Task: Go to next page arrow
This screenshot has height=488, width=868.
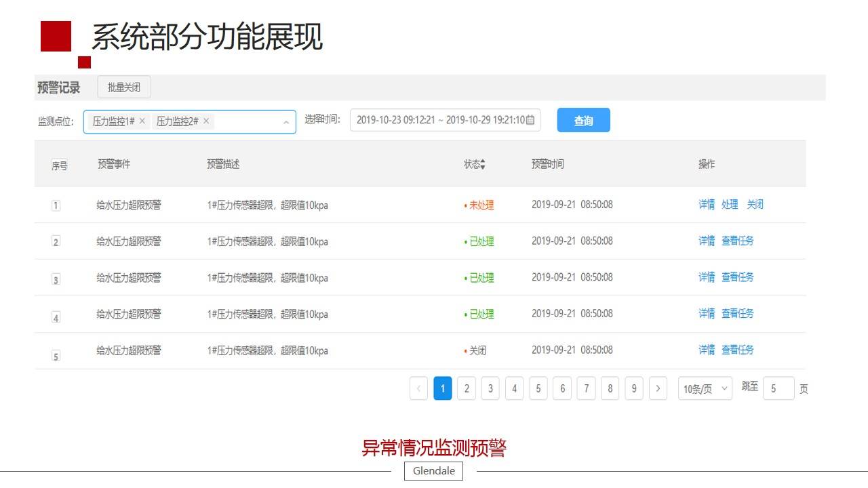Action: coord(658,388)
